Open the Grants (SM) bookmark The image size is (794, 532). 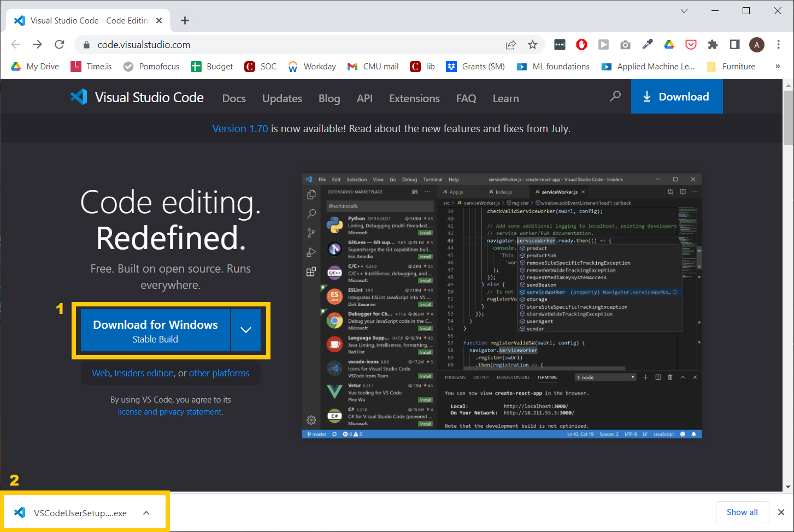pyautogui.click(x=475, y=67)
